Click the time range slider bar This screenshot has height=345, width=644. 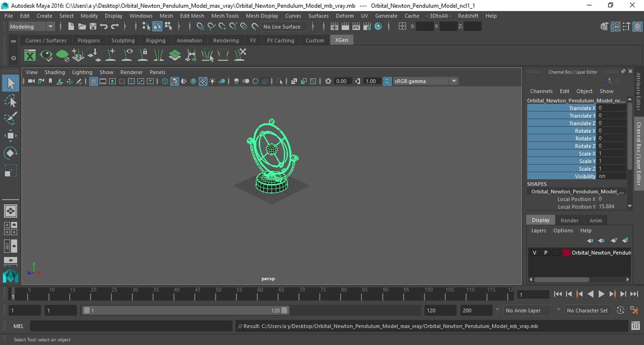(185, 310)
